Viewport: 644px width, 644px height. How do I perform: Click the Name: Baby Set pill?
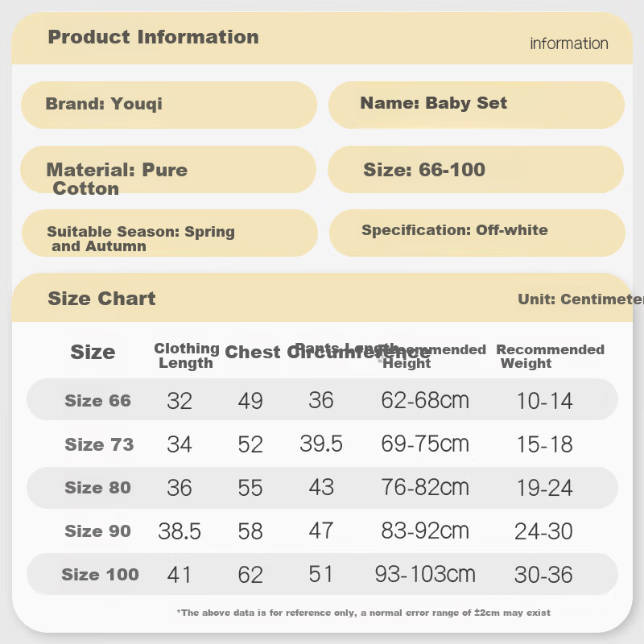pos(477,105)
